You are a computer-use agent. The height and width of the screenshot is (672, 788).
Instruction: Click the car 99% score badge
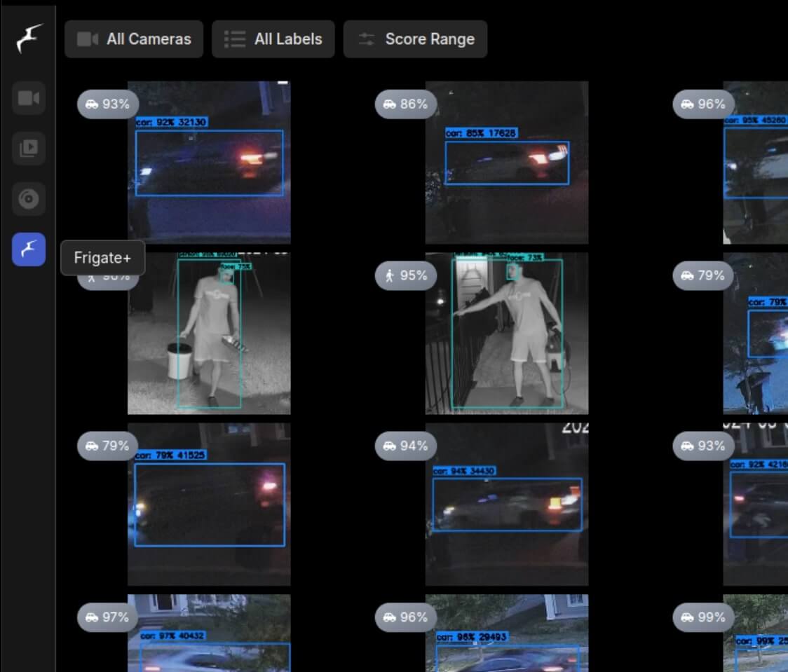coord(703,617)
